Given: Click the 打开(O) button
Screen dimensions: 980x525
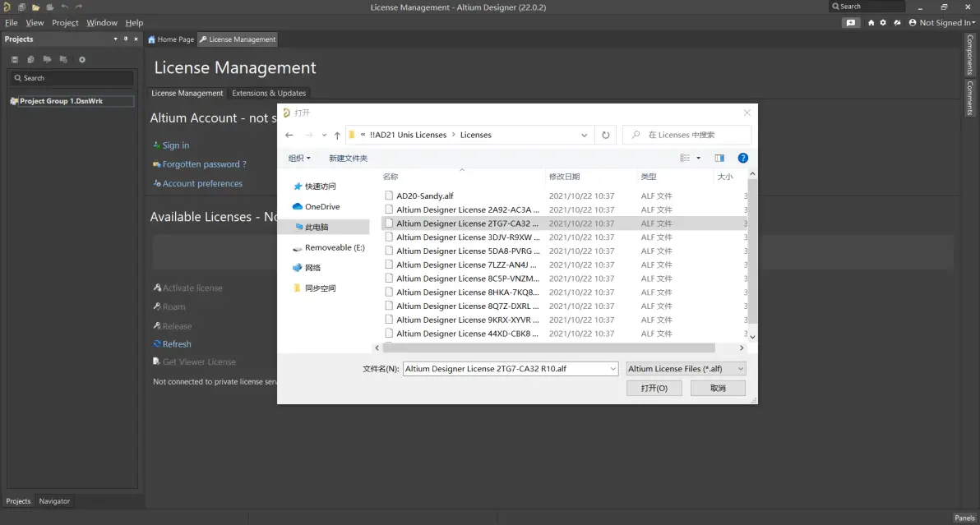Looking at the screenshot, I should click(x=654, y=389).
